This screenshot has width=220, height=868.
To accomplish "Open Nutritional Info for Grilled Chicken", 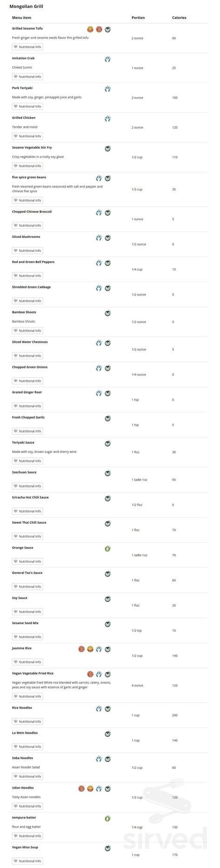I will pos(27,136).
